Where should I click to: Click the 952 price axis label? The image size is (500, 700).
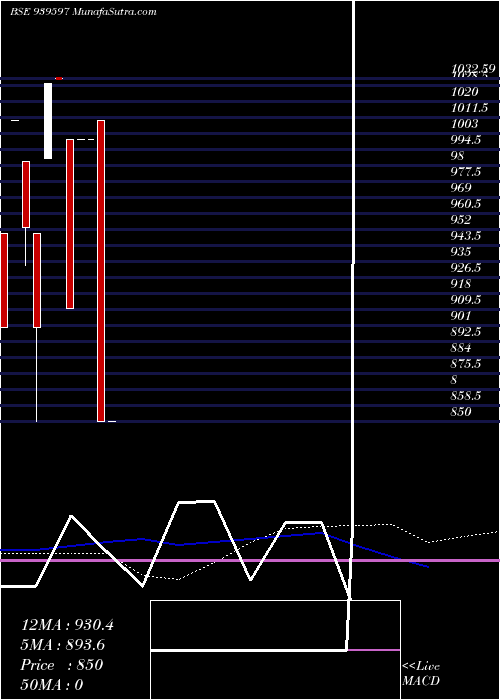click(x=461, y=220)
